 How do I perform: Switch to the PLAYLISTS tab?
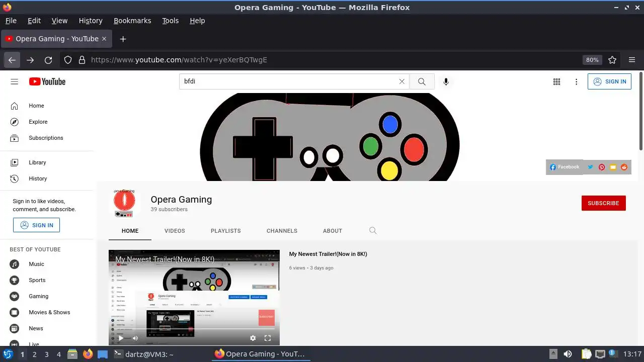[226, 231]
